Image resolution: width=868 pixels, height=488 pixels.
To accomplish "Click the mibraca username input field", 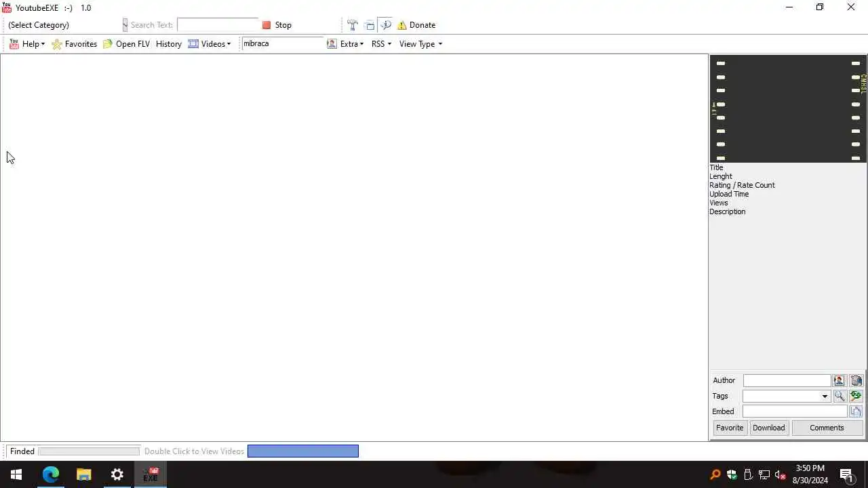I will (x=282, y=43).
